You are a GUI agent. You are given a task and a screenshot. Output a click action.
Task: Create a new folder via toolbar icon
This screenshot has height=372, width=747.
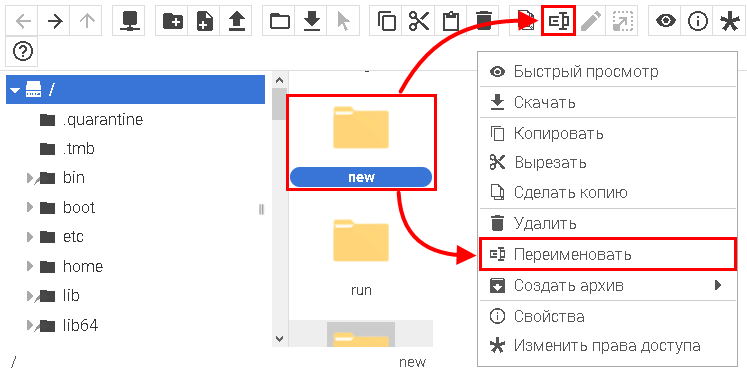coord(172,21)
